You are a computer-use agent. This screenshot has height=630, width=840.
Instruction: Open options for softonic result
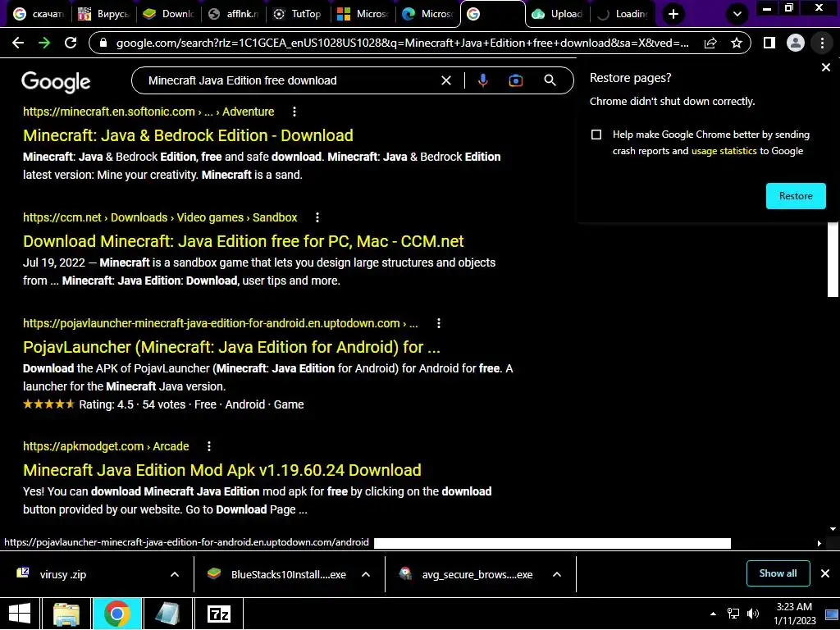294,112
